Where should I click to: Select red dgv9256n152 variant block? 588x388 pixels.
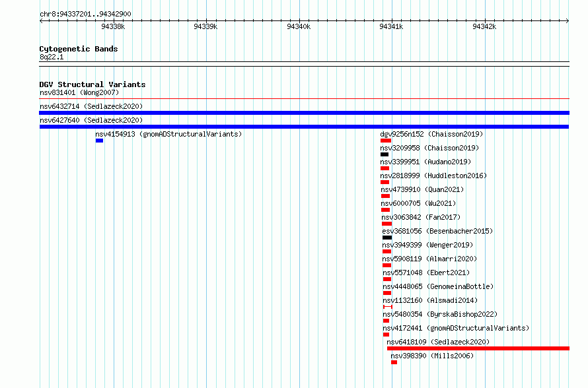pos(386,141)
